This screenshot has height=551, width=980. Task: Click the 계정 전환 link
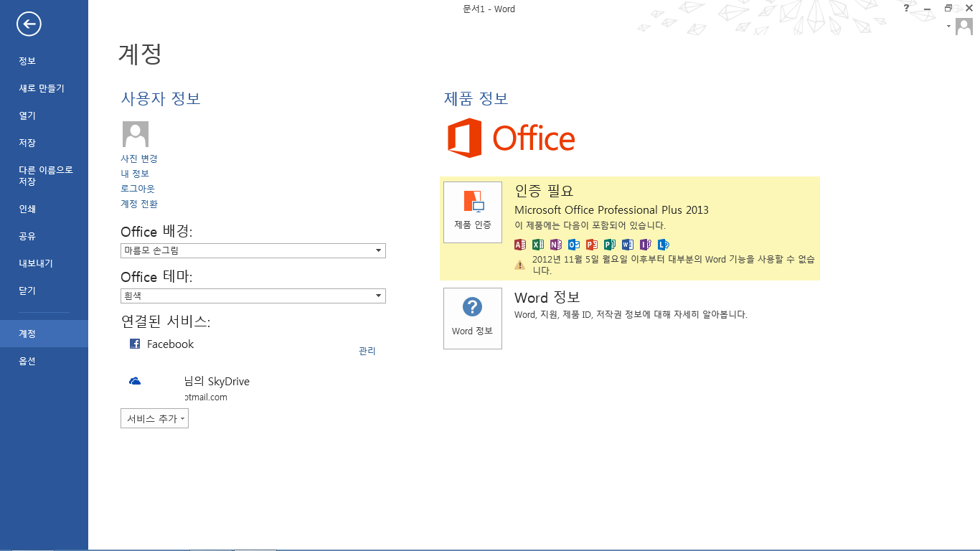pos(139,204)
